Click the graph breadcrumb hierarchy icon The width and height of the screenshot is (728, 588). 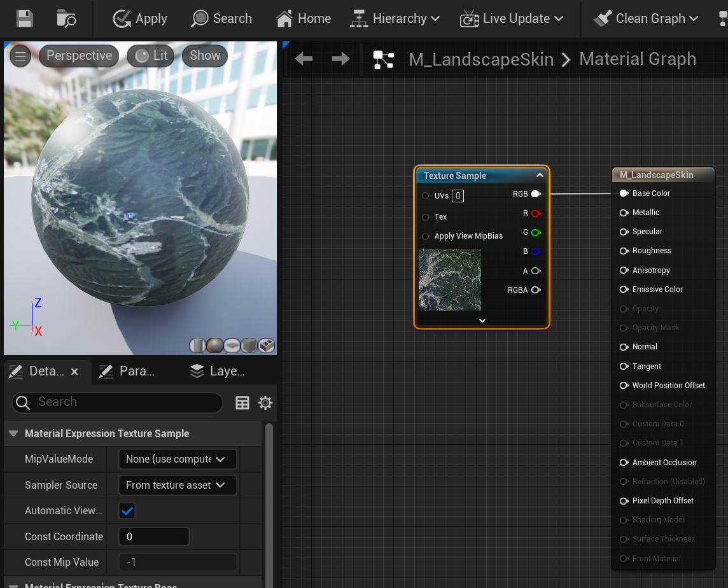tap(384, 60)
